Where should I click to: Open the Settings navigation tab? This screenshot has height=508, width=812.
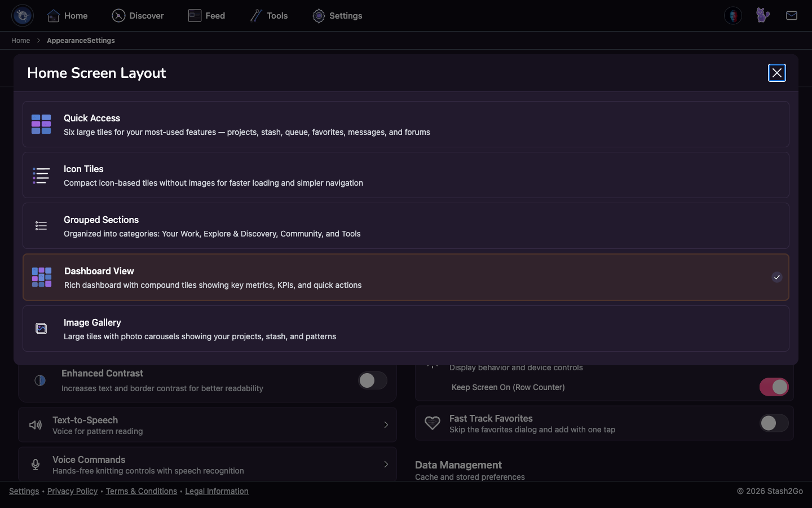point(337,16)
